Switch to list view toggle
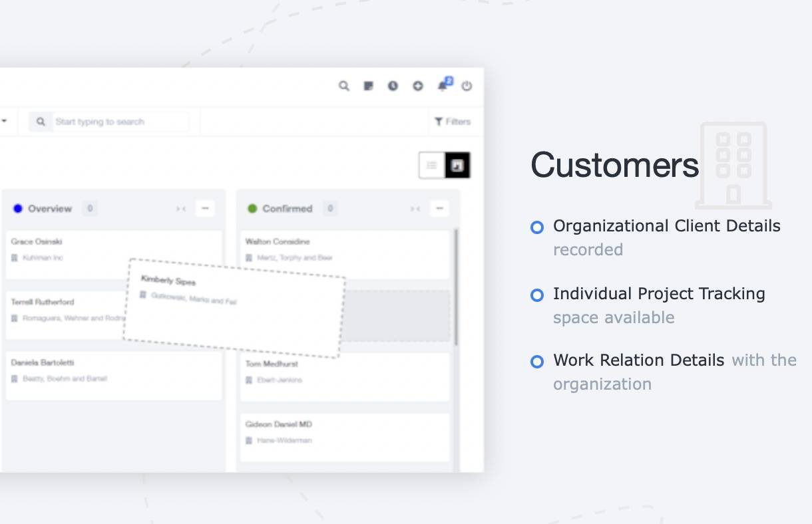 point(432,166)
